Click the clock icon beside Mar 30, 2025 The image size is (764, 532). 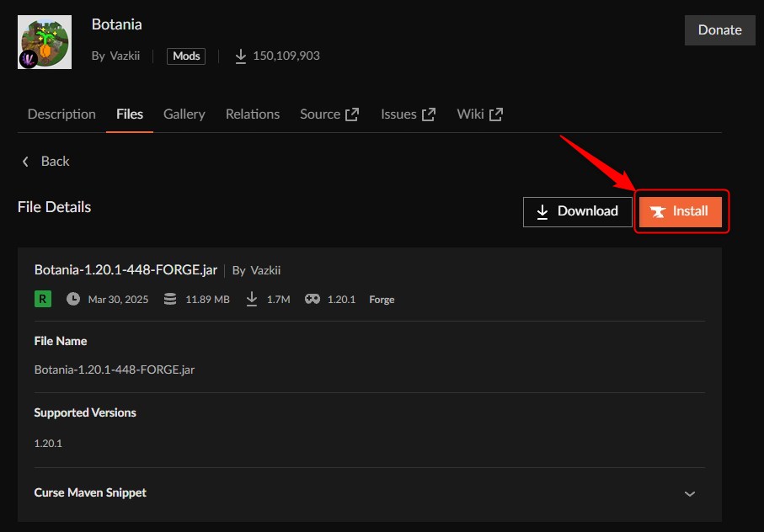(x=73, y=299)
